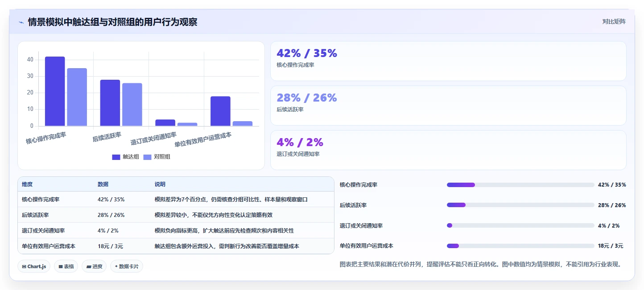Screen dimensions: 644x290
Task: Select the 数据卡片 chip
Action: tap(127, 266)
